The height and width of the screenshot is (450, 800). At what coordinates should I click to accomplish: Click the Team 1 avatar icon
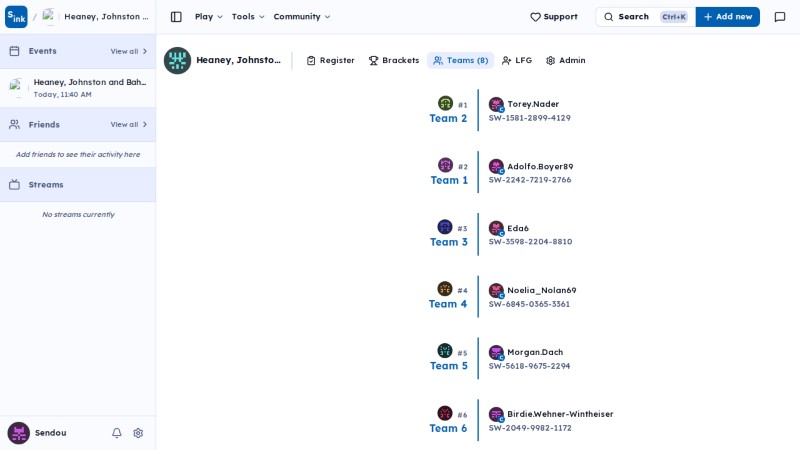[x=445, y=165]
